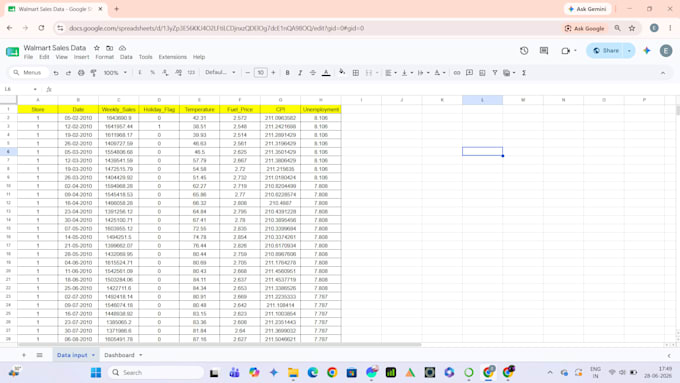Open the Format menu
Viewport: 680px width, 383px height.
(105, 57)
